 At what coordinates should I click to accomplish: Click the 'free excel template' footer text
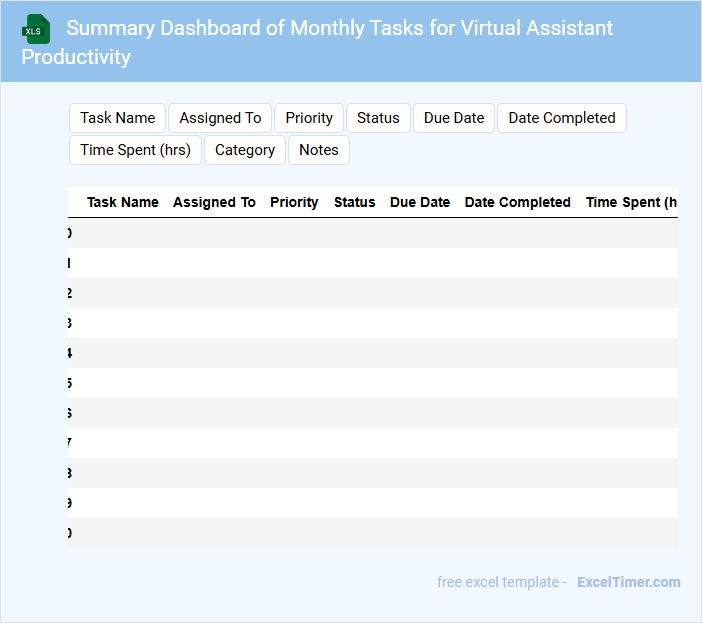[x=501, y=582]
